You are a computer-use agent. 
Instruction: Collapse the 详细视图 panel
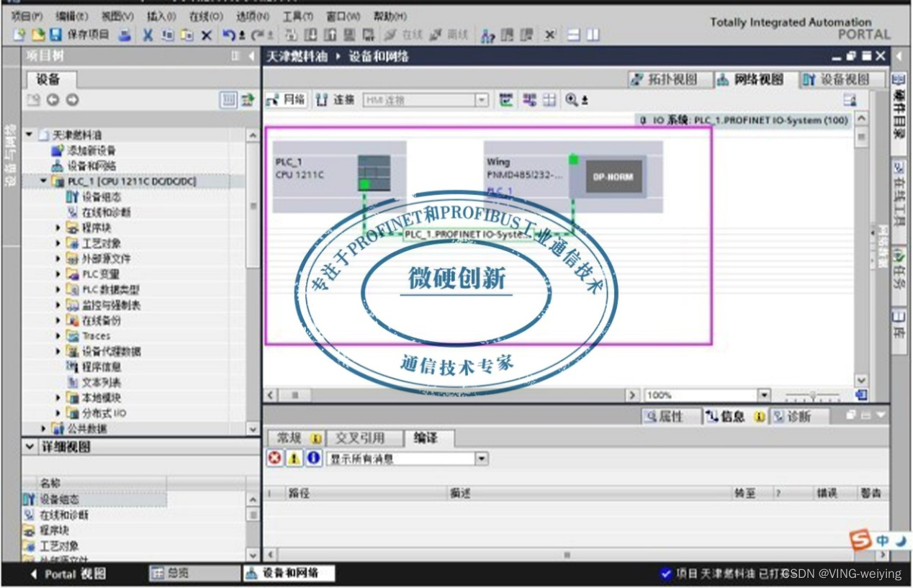[30, 447]
